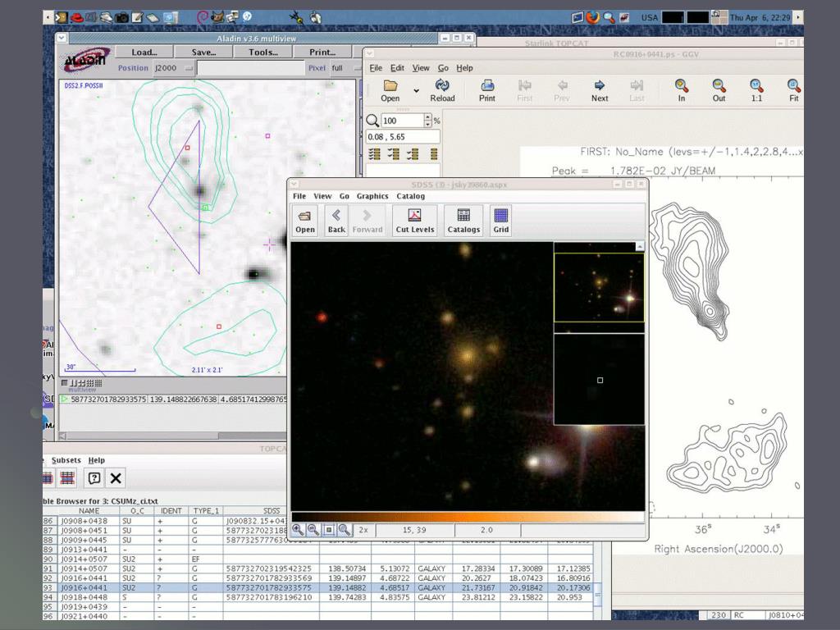Fit the page with GGV Fit button

[794, 90]
